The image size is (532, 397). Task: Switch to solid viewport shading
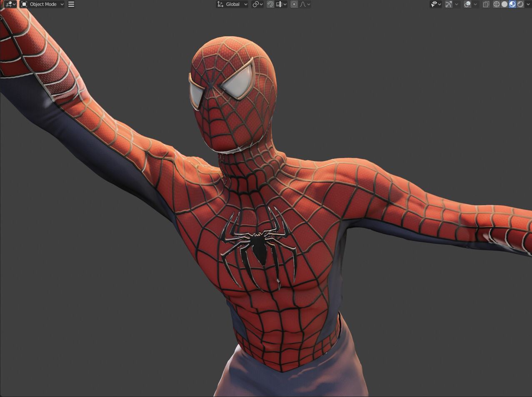[x=505, y=4]
